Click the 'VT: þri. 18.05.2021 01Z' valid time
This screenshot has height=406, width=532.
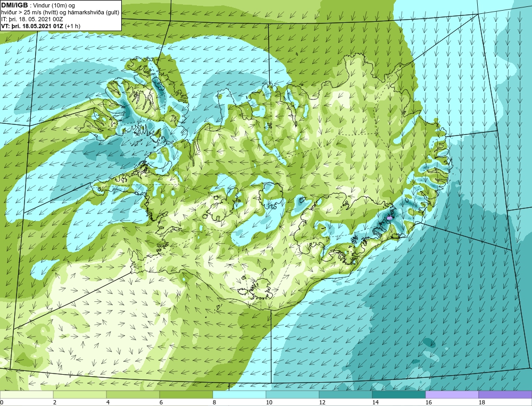coord(32,26)
